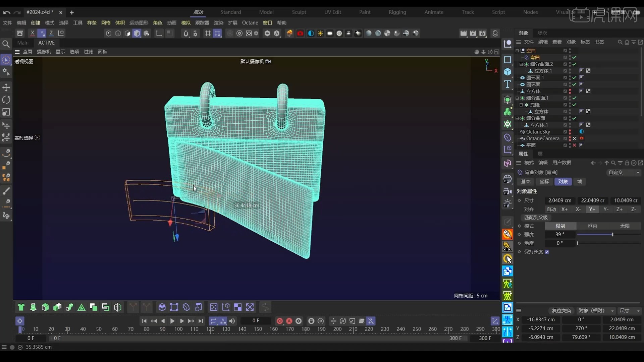Add cube primitive from right palette
This screenshot has height=362, width=644.
coord(507,72)
